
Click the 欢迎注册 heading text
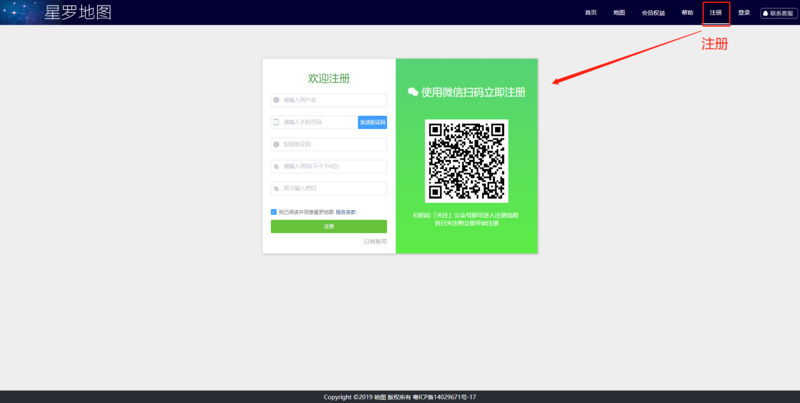329,79
